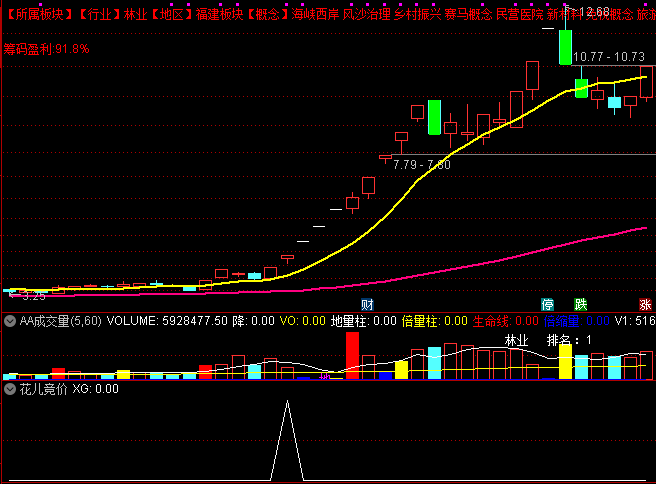Click the 海峡西岸 concept link
656x484 pixels.
315,15
